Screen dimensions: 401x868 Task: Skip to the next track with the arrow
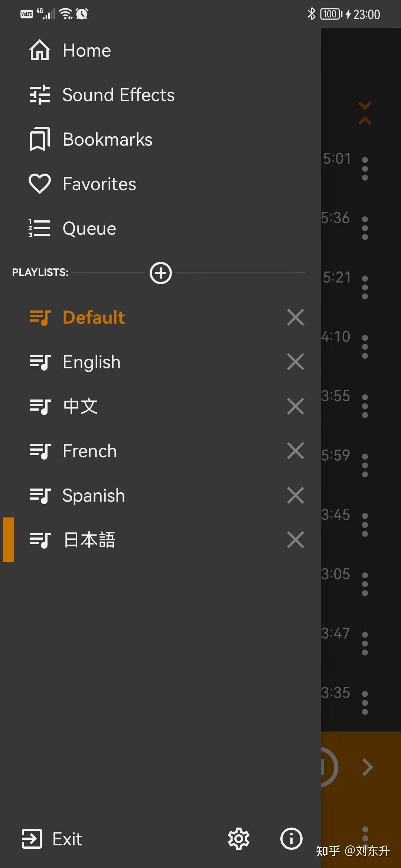tap(368, 767)
